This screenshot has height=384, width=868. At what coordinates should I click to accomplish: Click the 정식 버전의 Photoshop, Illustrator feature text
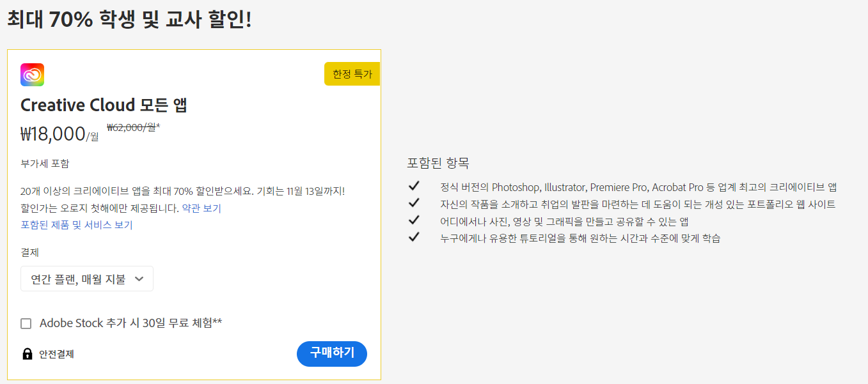coord(638,187)
